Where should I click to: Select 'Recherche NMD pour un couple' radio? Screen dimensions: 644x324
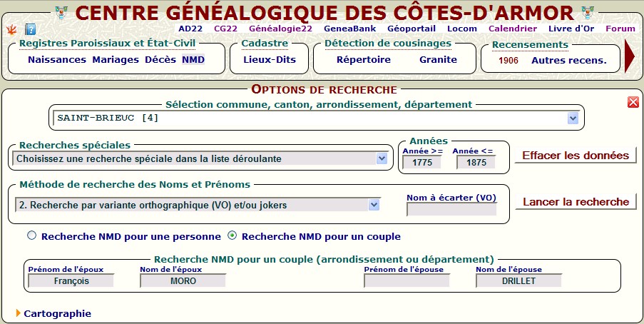[x=232, y=236]
